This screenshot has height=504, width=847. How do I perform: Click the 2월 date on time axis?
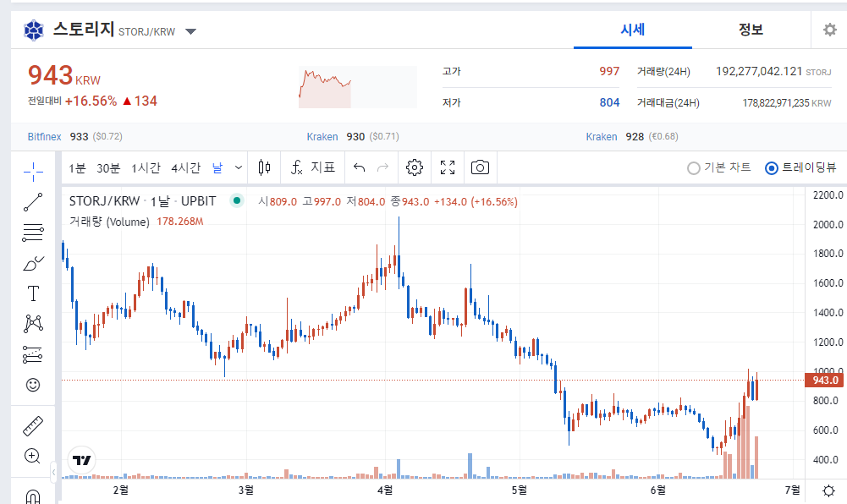(120, 490)
